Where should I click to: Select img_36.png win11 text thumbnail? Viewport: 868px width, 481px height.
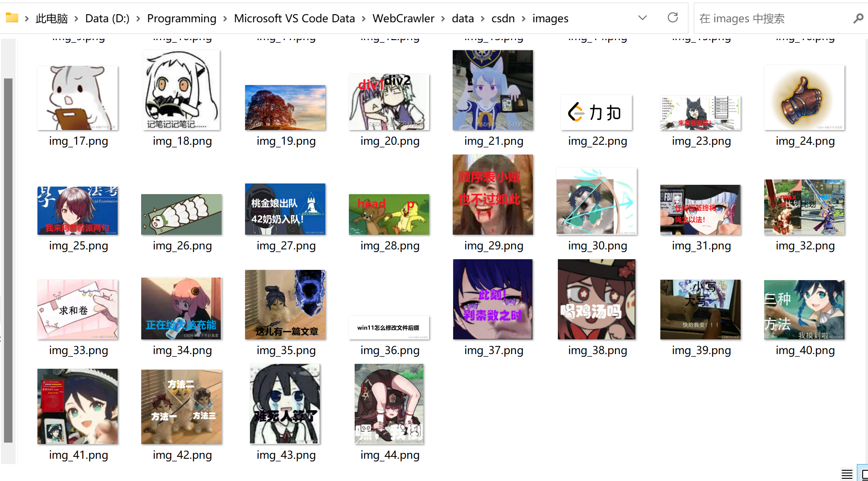coord(389,328)
